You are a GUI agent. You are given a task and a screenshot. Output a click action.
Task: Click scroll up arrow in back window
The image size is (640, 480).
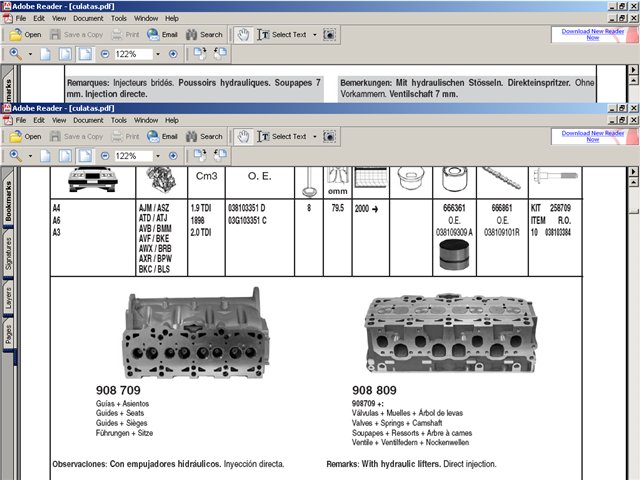point(633,80)
